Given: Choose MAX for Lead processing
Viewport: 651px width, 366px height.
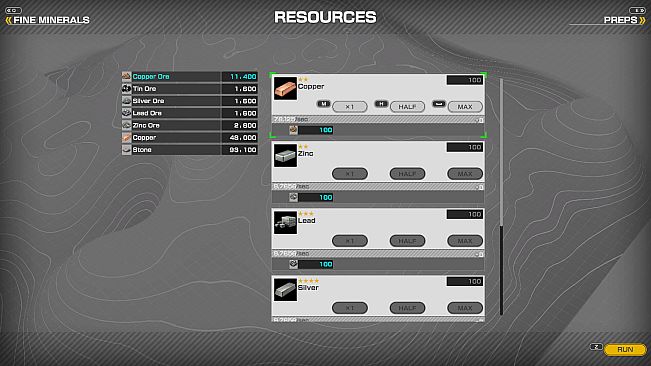Looking at the screenshot, I should coord(465,241).
